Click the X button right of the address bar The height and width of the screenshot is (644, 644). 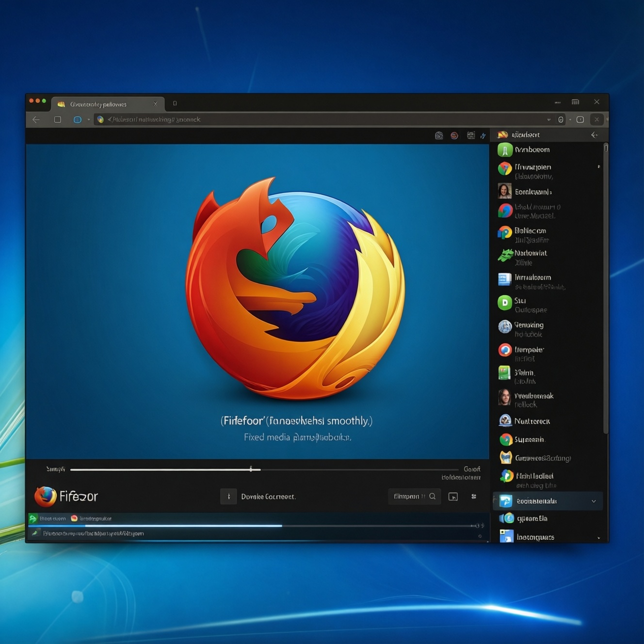597,119
